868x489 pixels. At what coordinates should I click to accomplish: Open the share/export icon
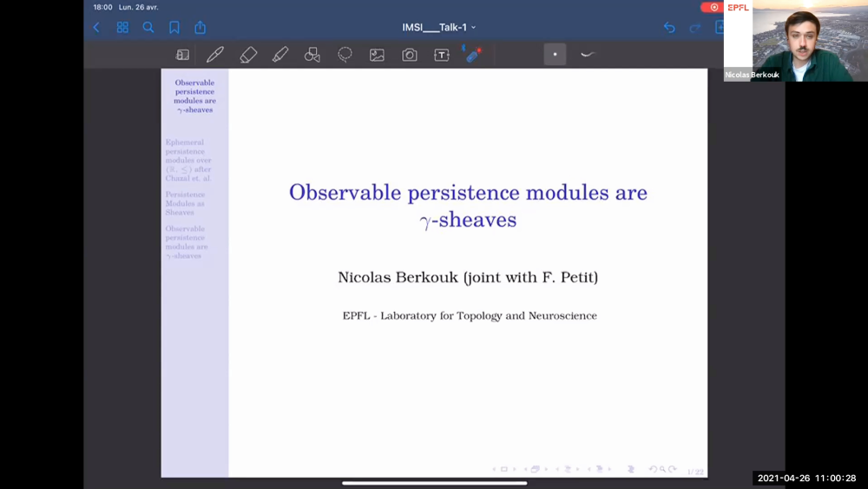click(x=200, y=27)
